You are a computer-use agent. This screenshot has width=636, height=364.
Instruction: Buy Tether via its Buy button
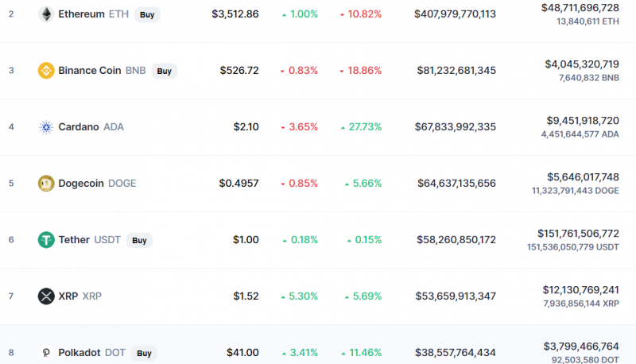coord(139,240)
